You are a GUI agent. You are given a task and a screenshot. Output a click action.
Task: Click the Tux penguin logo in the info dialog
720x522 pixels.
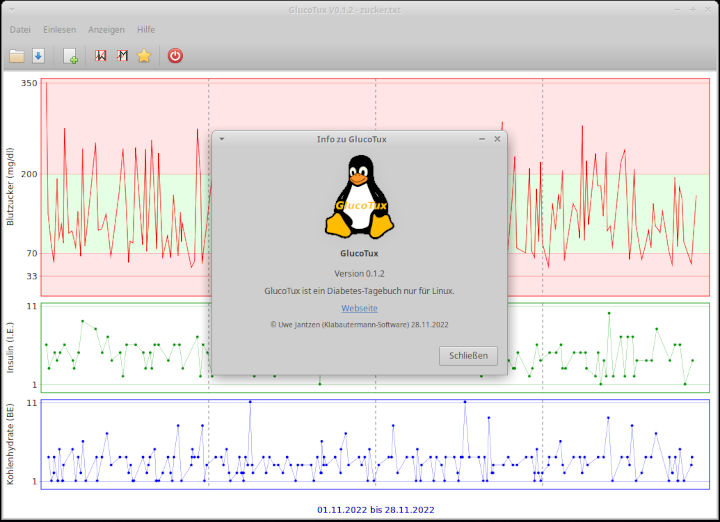[x=360, y=196]
